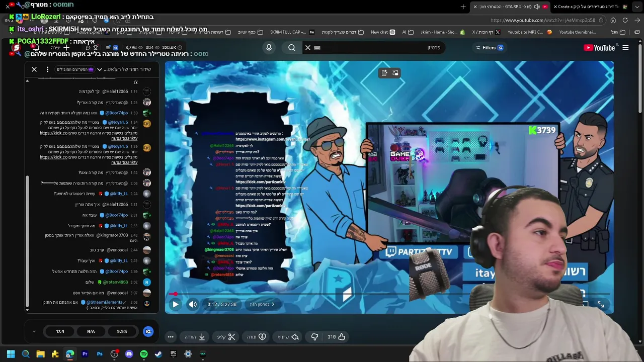Click the miniplayer icon on the video top overlay
This screenshot has height=362, width=644.
click(x=395, y=73)
